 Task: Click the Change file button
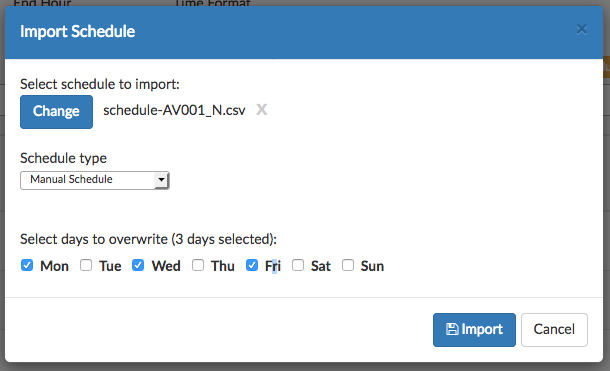click(x=56, y=112)
